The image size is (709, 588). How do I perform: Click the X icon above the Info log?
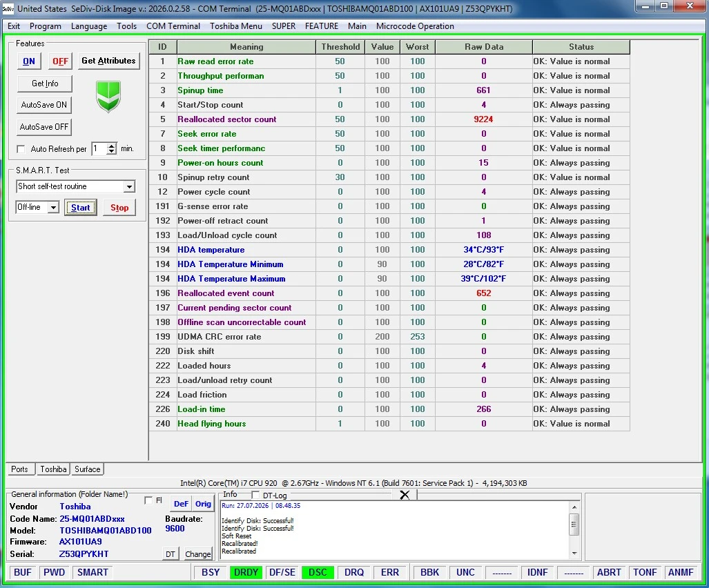click(405, 495)
